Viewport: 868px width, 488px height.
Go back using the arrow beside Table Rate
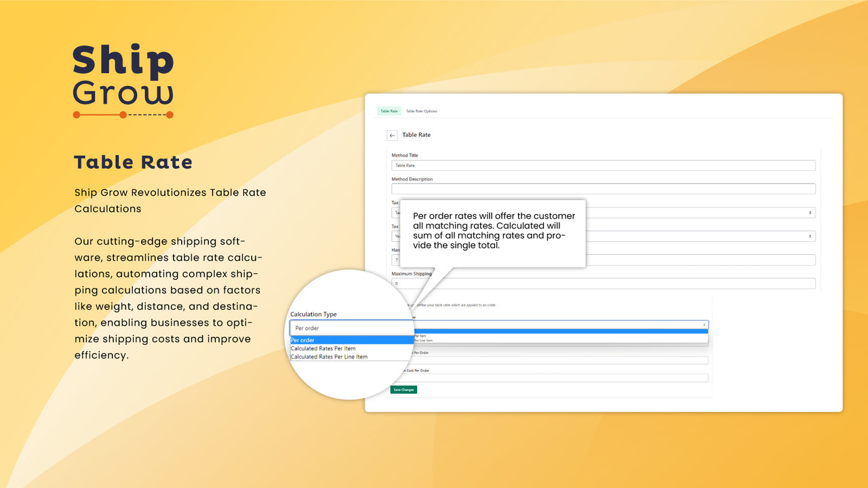click(x=392, y=136)
